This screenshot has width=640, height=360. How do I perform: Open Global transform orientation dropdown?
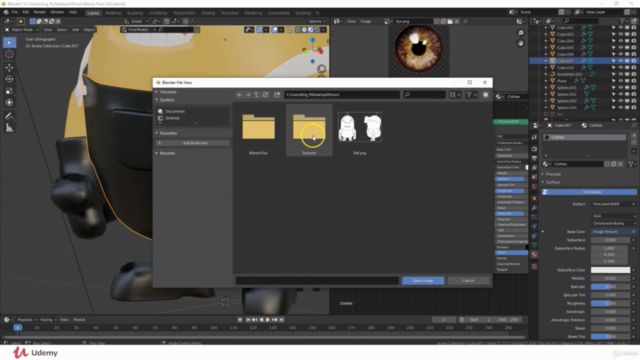(x=136, y=21)
